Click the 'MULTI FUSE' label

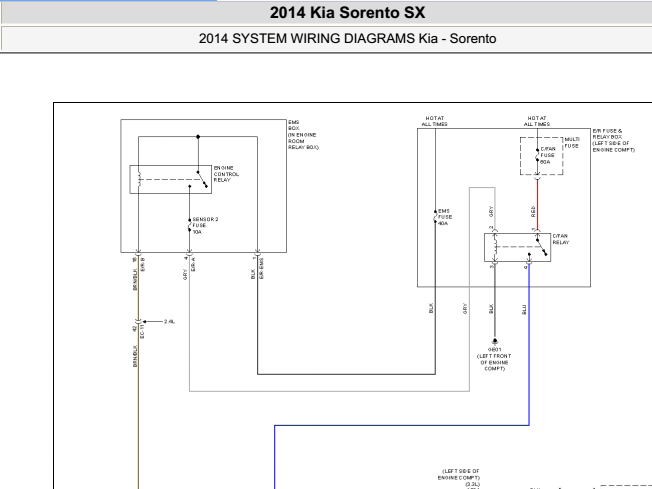(572, 143)
